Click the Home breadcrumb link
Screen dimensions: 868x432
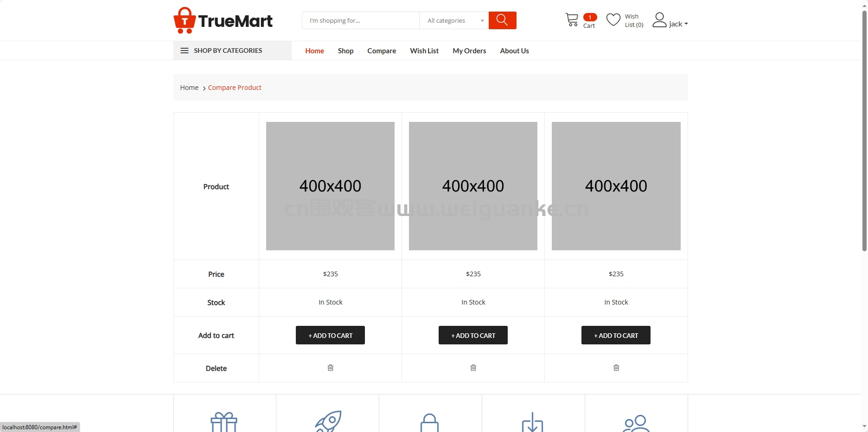click(x=189, y=88)
